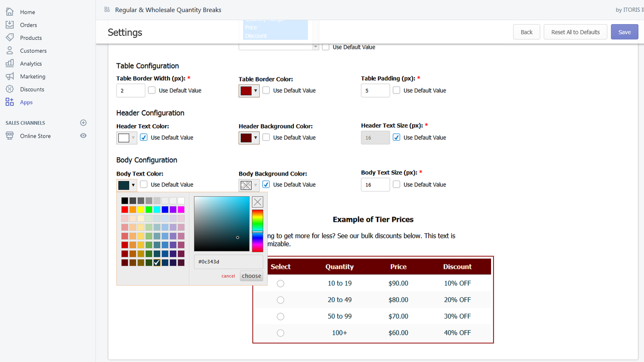Viewport: 644px width, 362px height.
Task: Click the $90.00 price cell
Action: pos(398,283)
